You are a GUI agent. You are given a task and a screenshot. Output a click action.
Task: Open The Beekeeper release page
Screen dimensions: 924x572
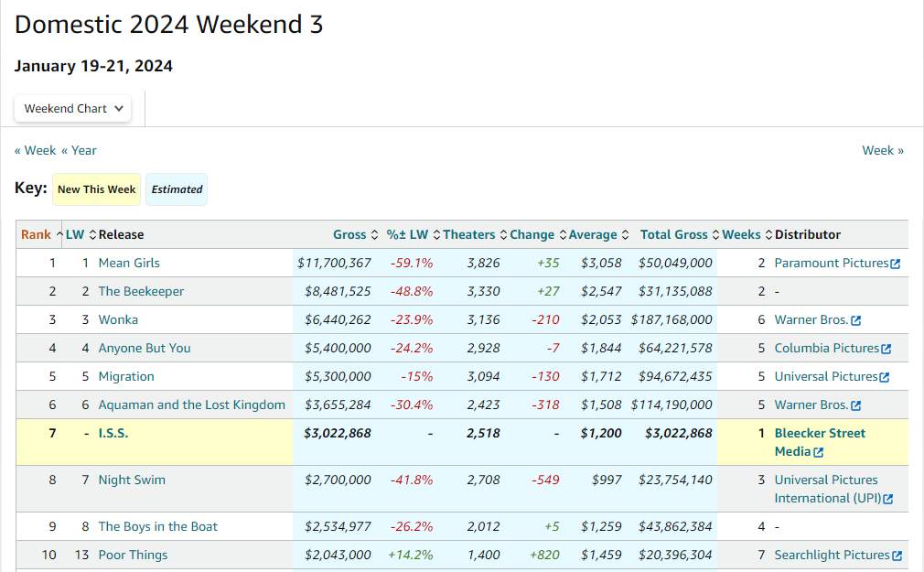tap(141, 291)
